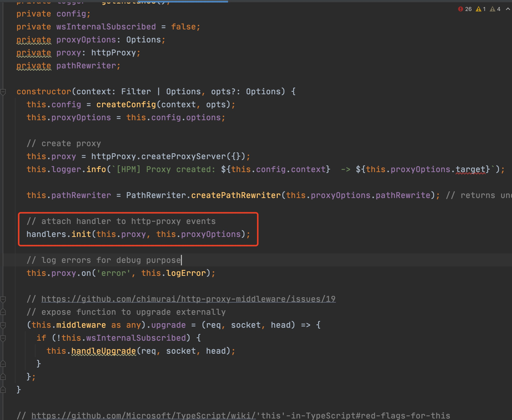Open the chimurai http-proxy-middleware issues/19 link
The image size is (512, 420).
[x=188, y=299]
